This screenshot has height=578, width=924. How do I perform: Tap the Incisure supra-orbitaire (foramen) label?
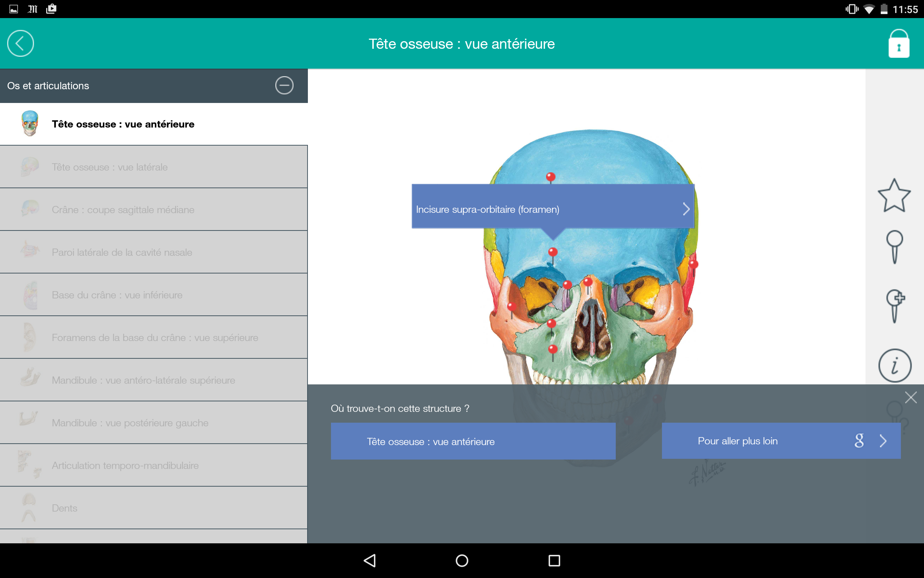(553, 206)
